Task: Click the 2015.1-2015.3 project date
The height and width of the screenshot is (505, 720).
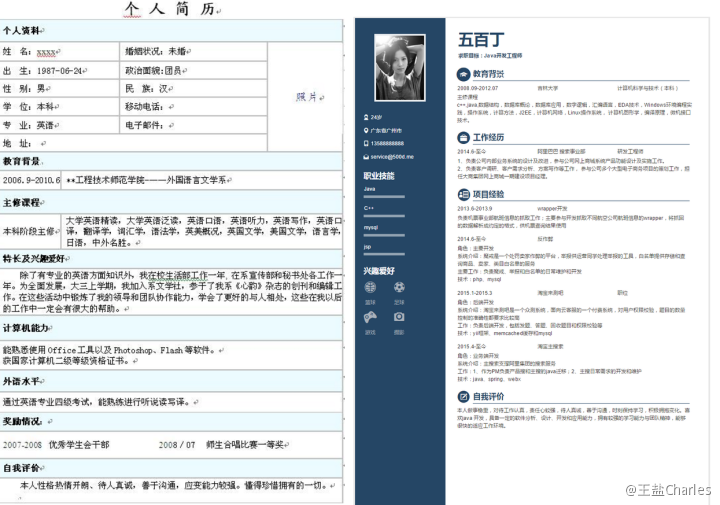Action: pos(474,293)
